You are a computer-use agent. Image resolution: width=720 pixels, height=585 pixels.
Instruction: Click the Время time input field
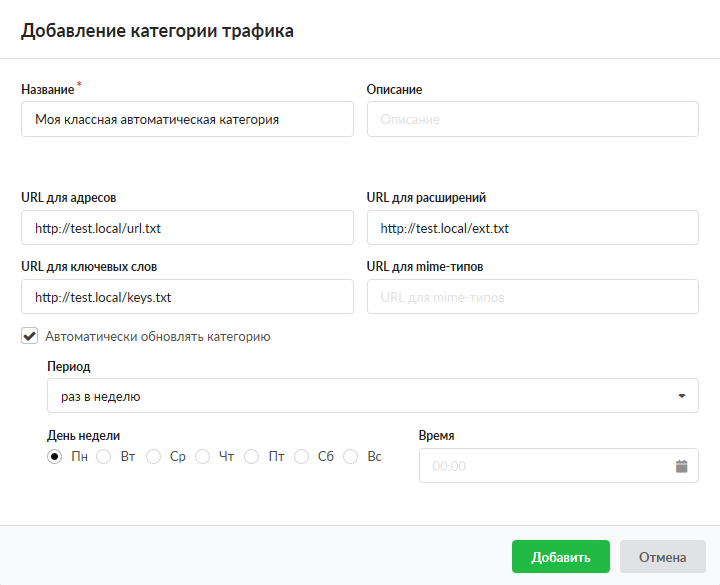[545, 466]
